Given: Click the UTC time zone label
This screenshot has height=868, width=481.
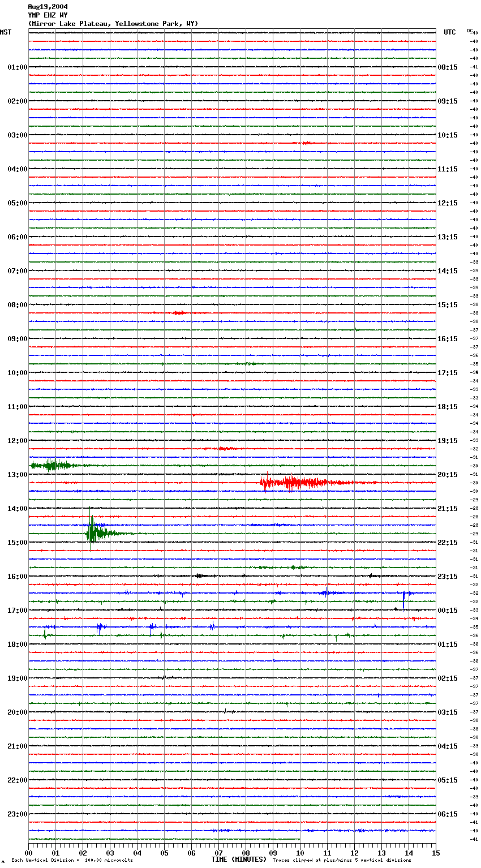Looking at the screenshot, I should coord(450,32).
